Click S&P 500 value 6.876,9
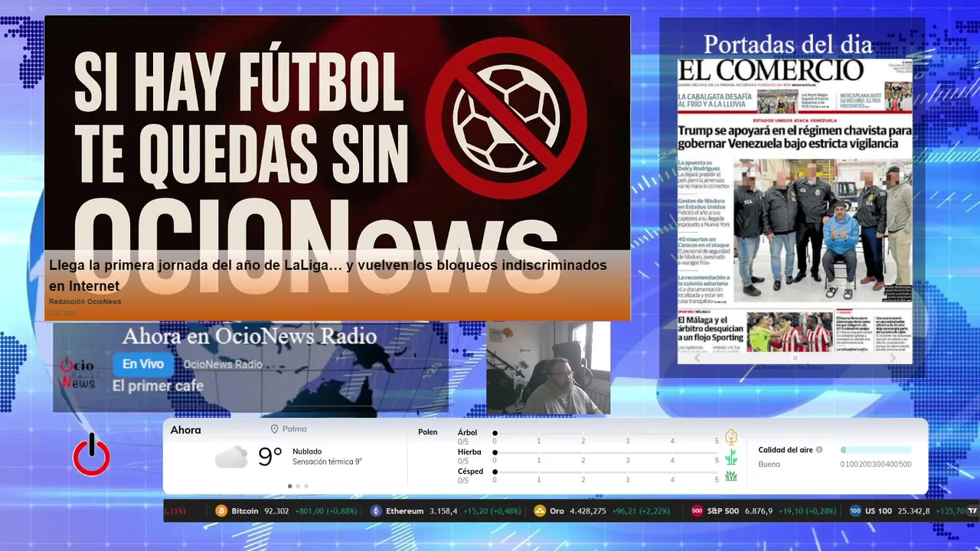The width and height of the screenshot is (980, 551). tap(759, 510)
